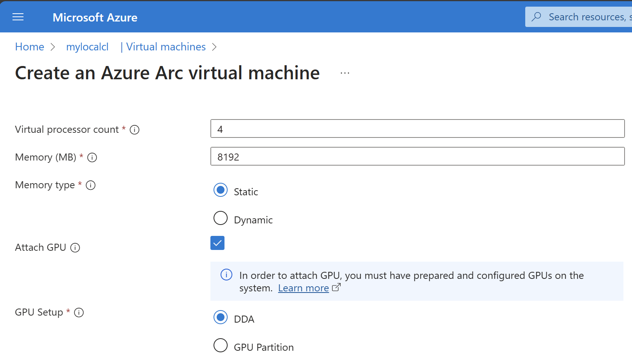Image resolution: width=632 pixels, height=364 pixels.
Task: Select Dynamic memory type
Action: coord(221,218)
